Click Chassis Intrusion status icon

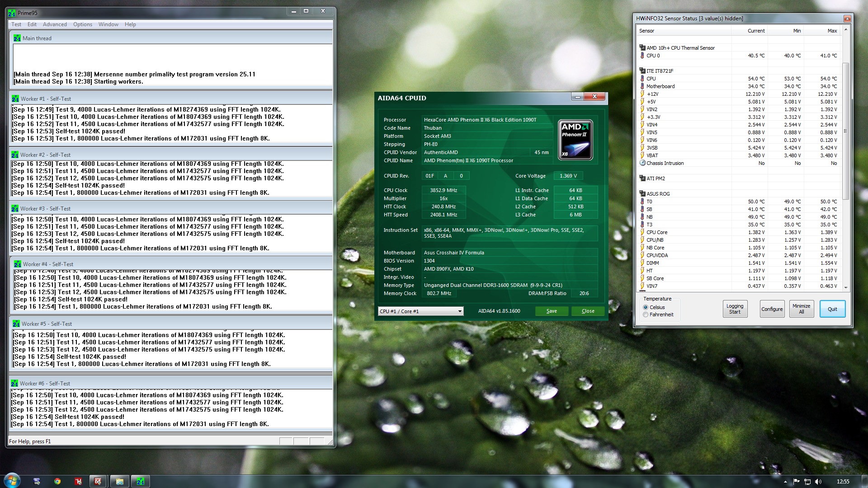pyautogui.click(x=642, y=163)
